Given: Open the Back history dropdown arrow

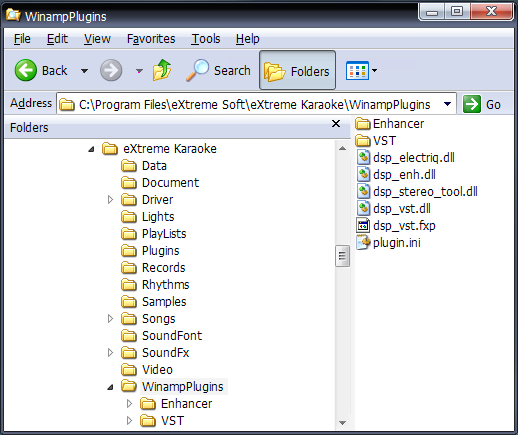Looking at the screenshot, I should tap(84, 71).
